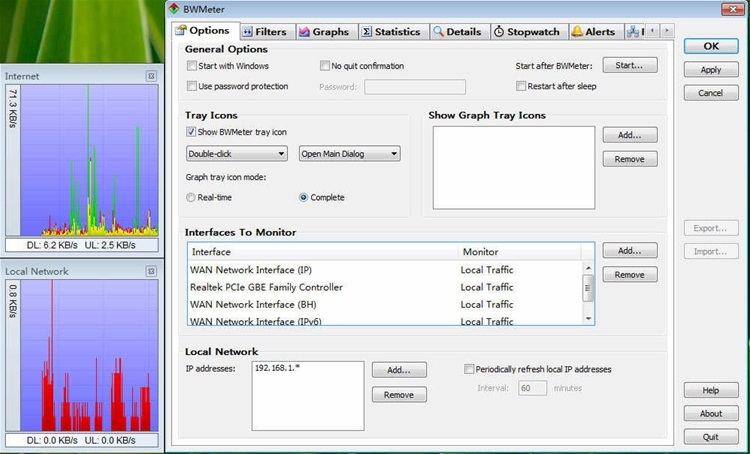Click the About button

point(711,413)
